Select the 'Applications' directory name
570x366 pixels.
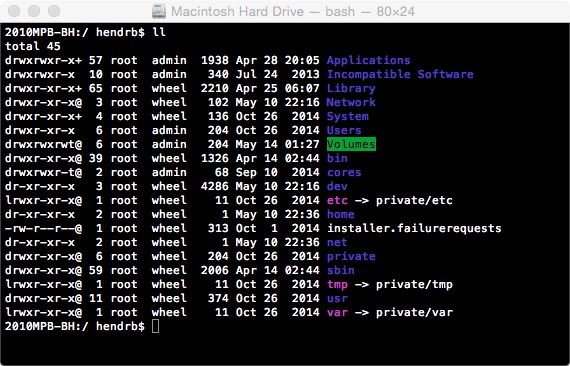[369, 60]
